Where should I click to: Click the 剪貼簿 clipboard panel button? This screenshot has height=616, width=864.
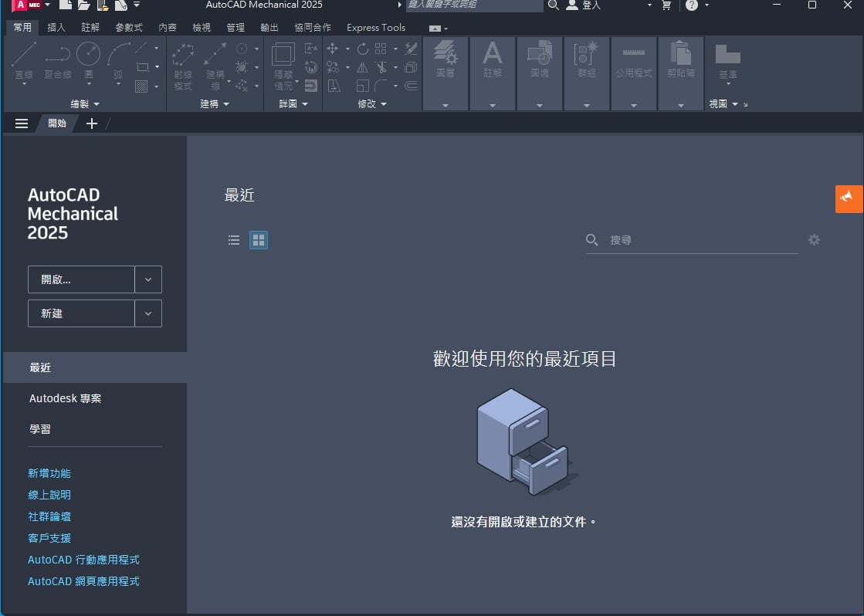pos(680,74)
